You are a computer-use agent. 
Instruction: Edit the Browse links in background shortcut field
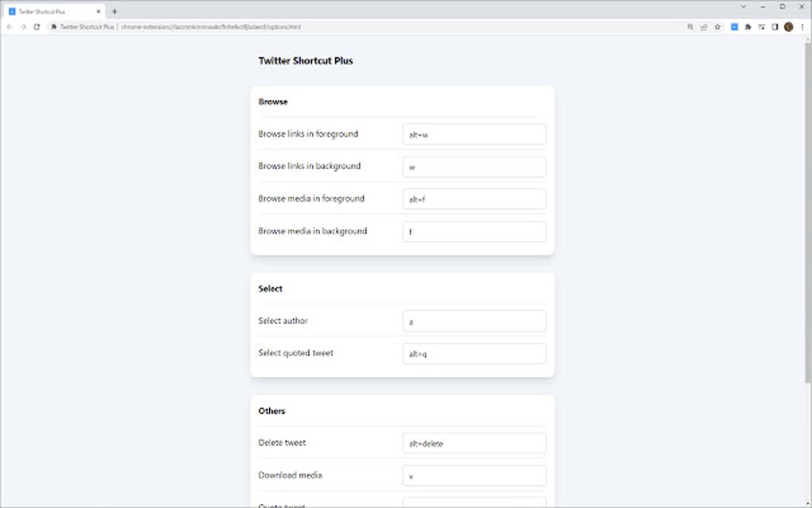[474, 166]
